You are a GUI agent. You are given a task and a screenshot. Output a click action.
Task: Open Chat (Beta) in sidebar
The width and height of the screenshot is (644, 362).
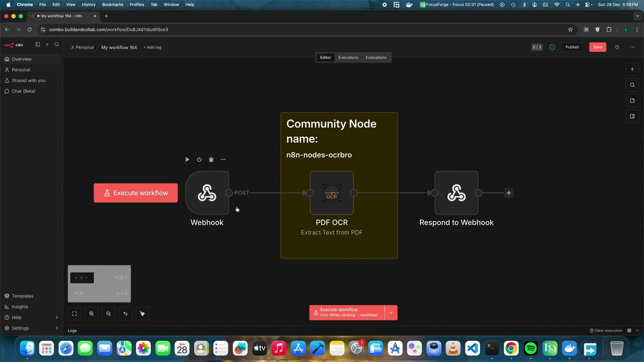click(x=31, y=91)
